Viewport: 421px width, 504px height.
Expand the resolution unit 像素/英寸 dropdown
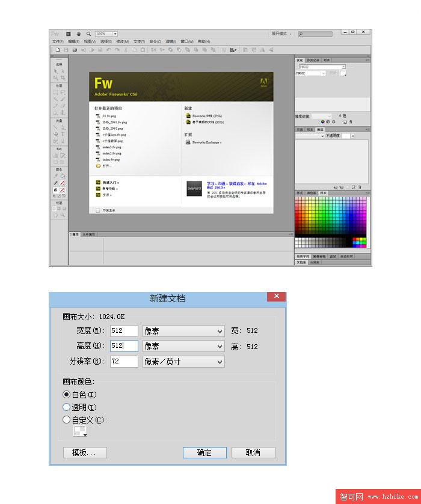tap(183, 362)
